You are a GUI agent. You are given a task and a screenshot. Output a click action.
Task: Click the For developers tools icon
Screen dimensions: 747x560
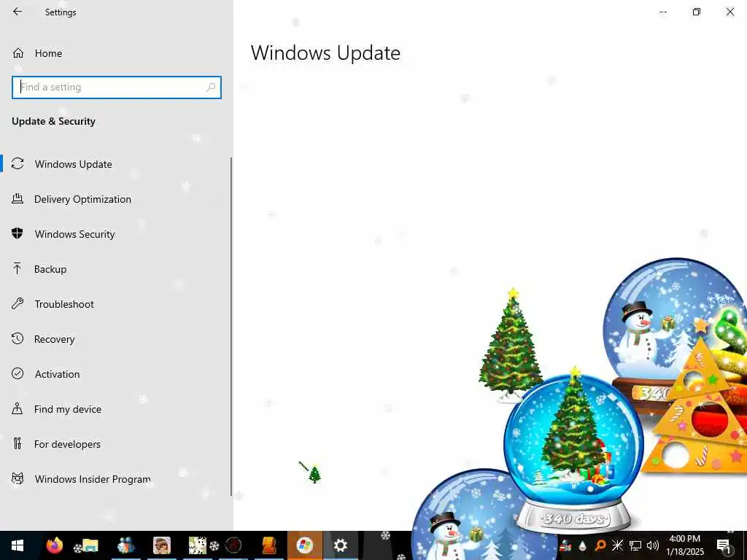coord(18,444)
